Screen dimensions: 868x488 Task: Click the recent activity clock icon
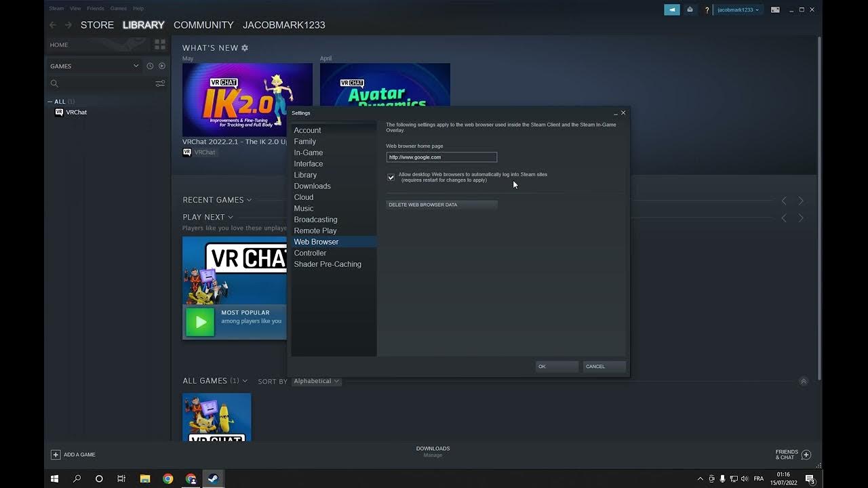(x=150, y=66)
